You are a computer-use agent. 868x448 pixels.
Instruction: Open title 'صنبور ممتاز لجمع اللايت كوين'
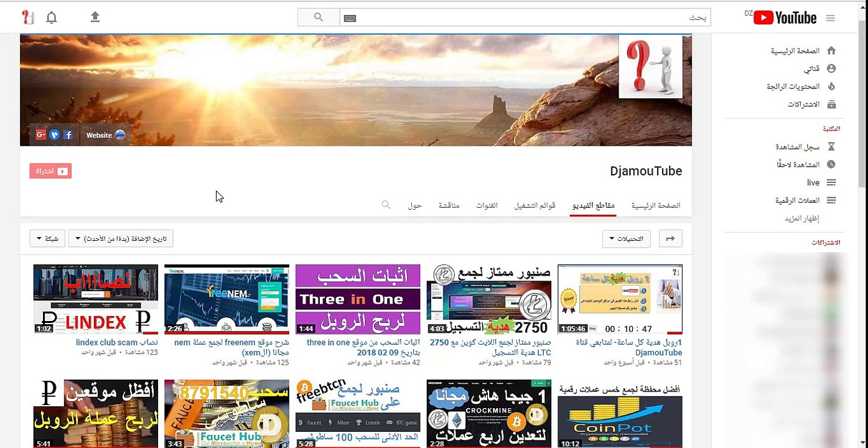tap(491, 347)
